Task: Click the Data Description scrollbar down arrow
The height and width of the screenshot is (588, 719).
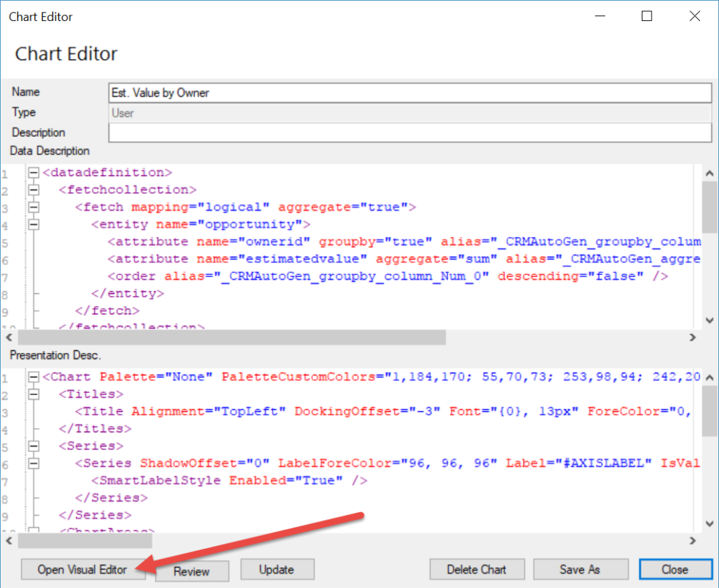Action: (x=710, y=320)
